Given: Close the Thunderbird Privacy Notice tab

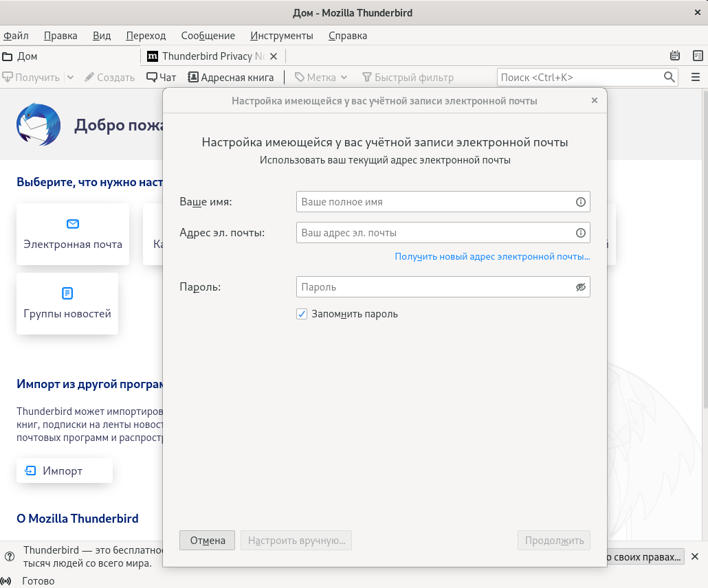Looking at the screenshot, I should click(x=273, y=56).
